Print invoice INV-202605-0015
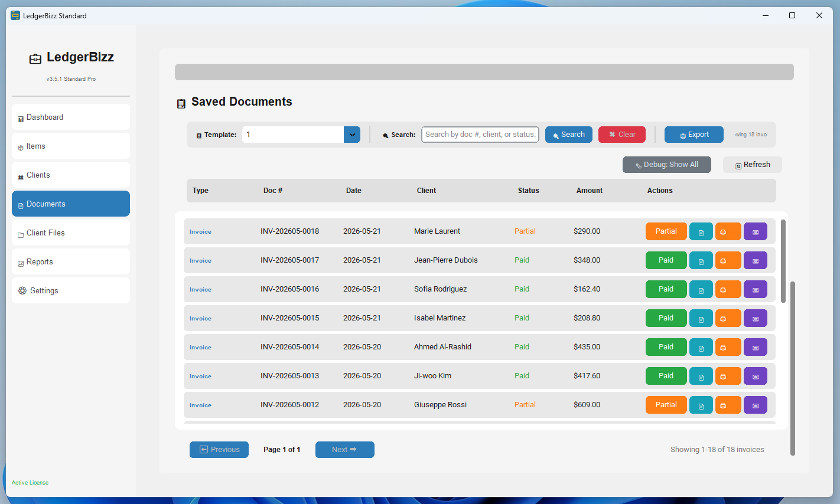840x504 pixels. pyautogui.click(x=728, y=318)
